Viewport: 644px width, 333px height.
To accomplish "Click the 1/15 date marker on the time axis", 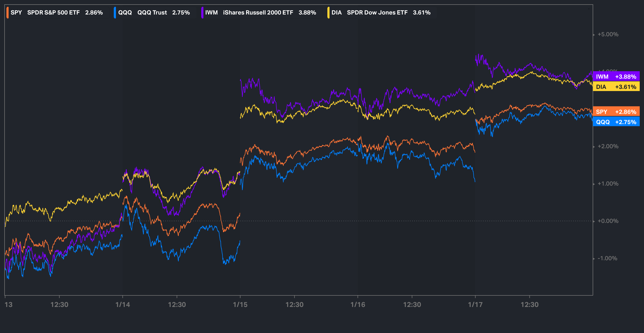I will tap(240, 305).
